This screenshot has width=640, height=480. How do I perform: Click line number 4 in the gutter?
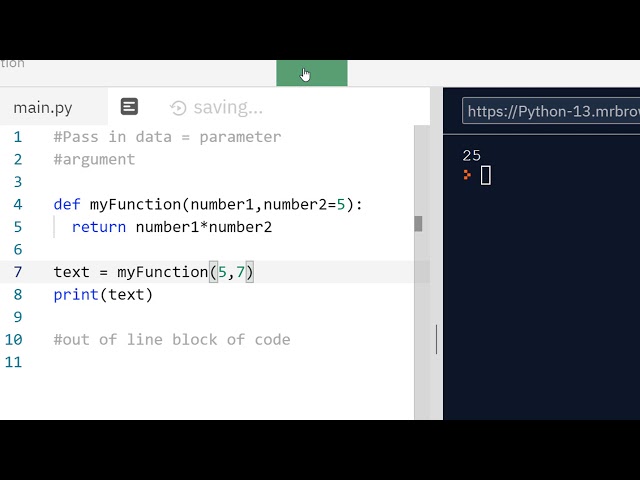18,204
